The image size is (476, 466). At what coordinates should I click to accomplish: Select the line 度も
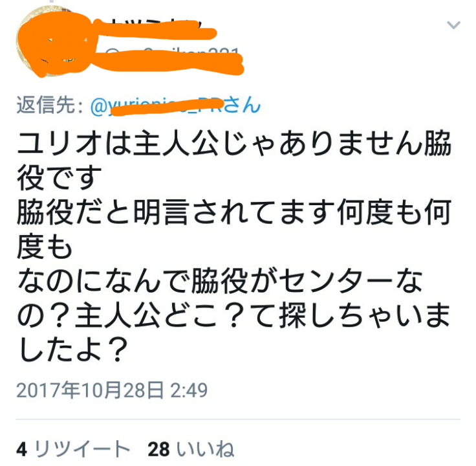45,247
